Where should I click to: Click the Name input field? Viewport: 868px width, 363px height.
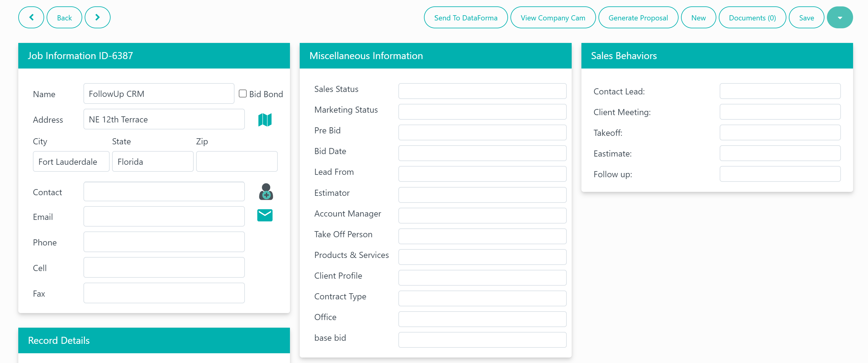(159, 93)
